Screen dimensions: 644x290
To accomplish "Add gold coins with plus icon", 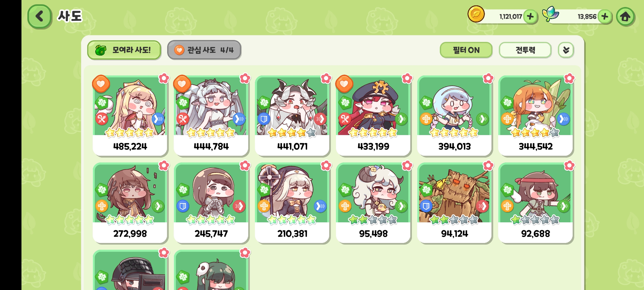I will click(530, 17).
